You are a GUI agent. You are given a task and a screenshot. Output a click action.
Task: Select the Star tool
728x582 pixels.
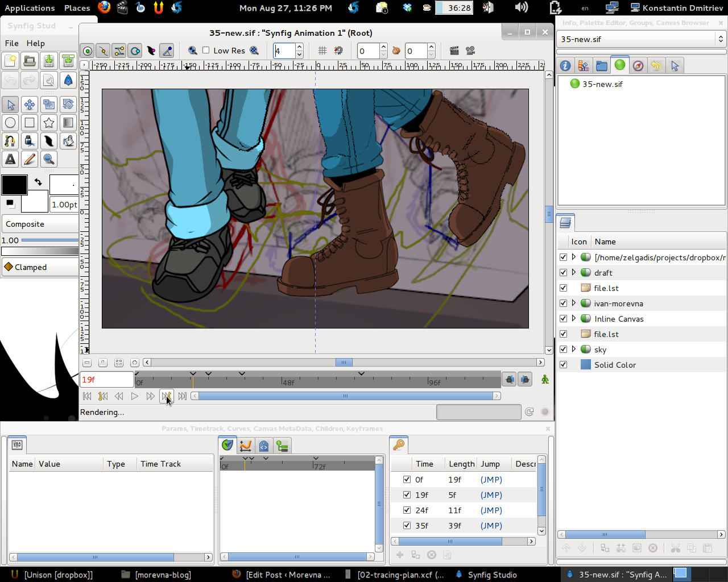49,122
